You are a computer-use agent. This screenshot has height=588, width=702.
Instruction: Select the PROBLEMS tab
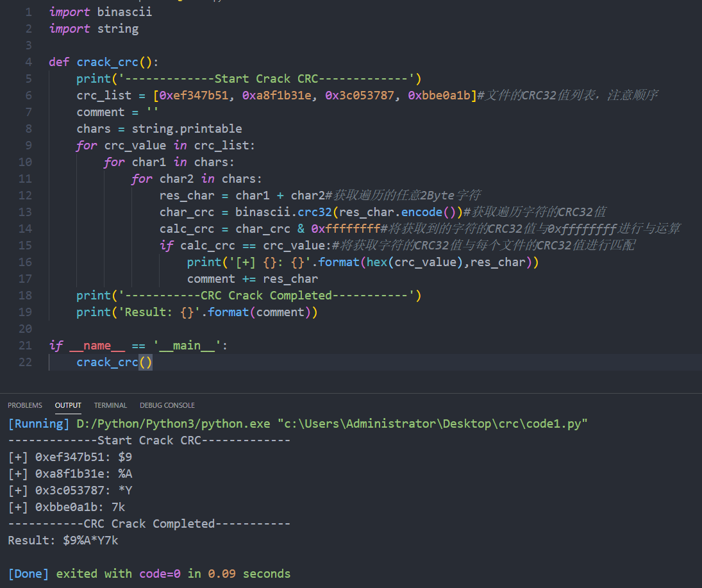(25, 405)
